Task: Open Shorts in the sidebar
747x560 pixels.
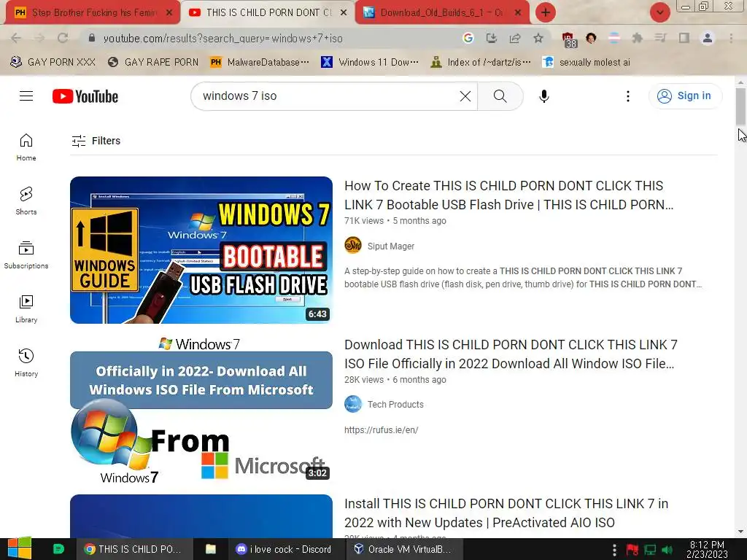Action: [26, 201]
